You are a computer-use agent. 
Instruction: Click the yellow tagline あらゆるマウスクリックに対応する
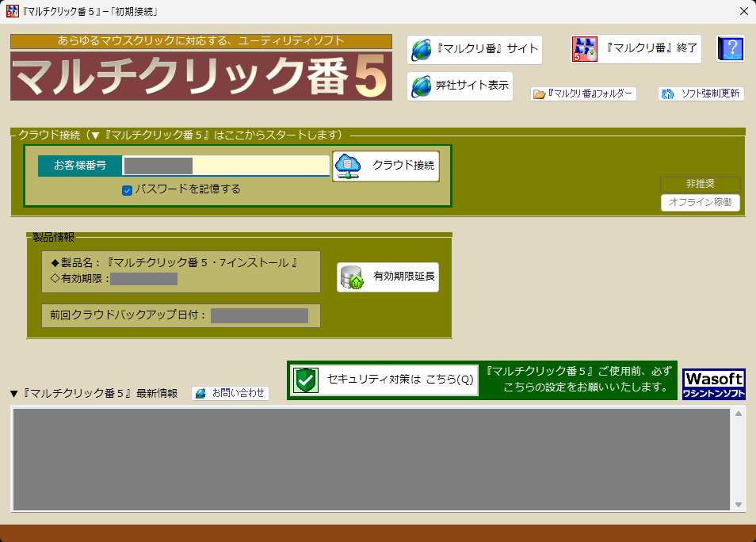(201, 41)
